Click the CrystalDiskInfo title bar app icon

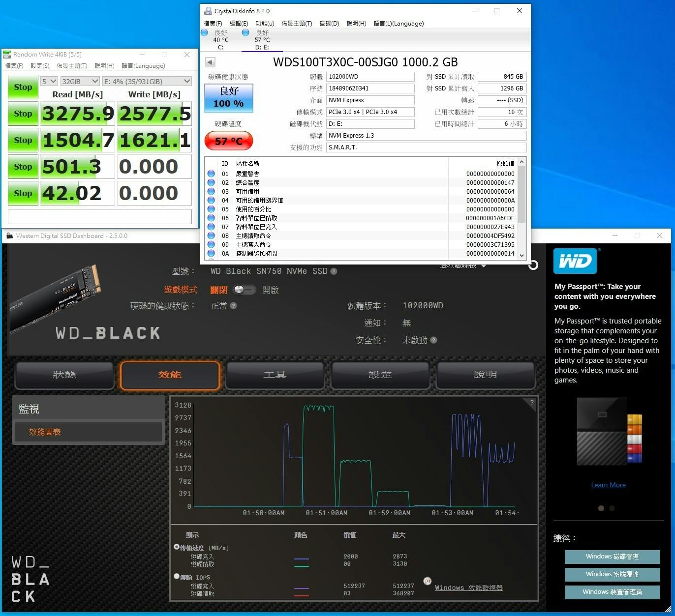(x=208, y=11)
